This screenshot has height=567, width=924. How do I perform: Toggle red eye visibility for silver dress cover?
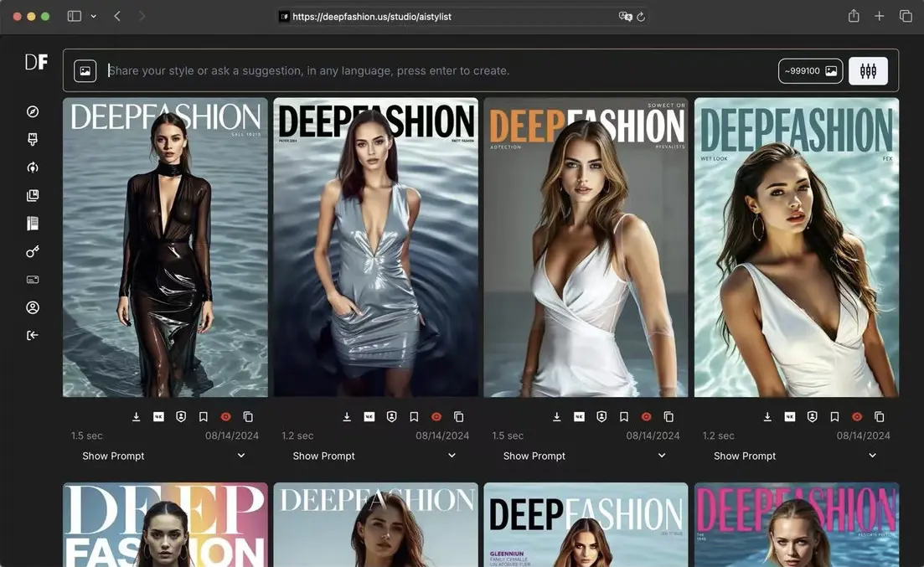click(x=436, y=417)
